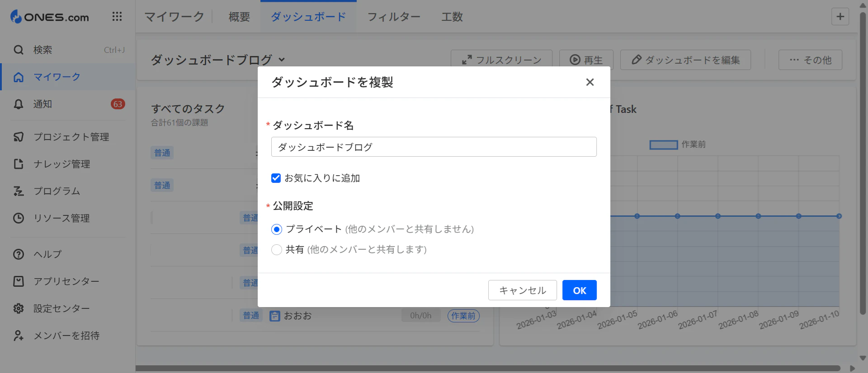The image size is (868, 373).
Task: Open メンバーを招待 in the sidebar
Action: pyautogui.click(x=68, y=336)
